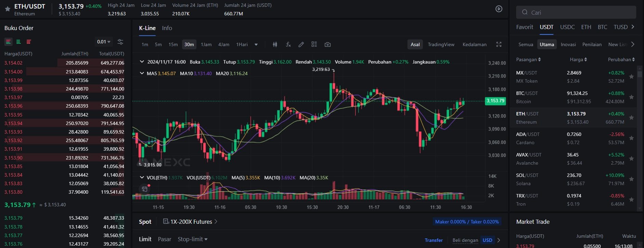
Task: Show both bids and asks in order book
Action: (x=8, y=42)
